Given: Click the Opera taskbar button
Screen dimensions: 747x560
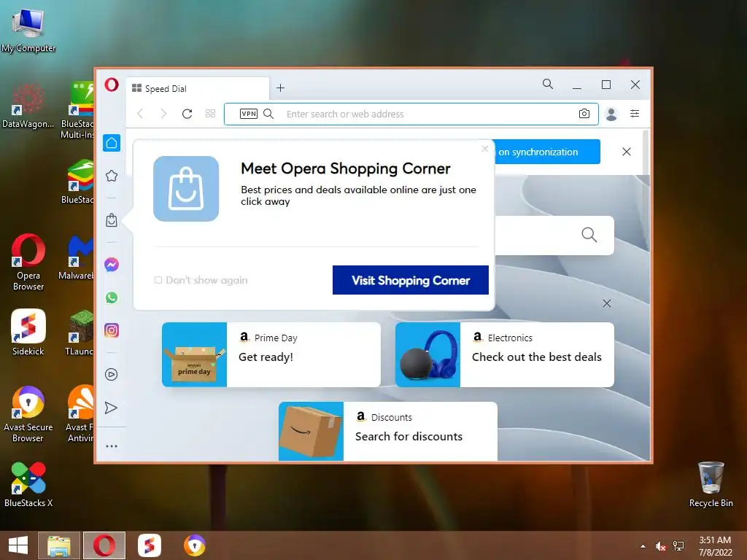Looking at the screenshot, I should pos(104,545).
